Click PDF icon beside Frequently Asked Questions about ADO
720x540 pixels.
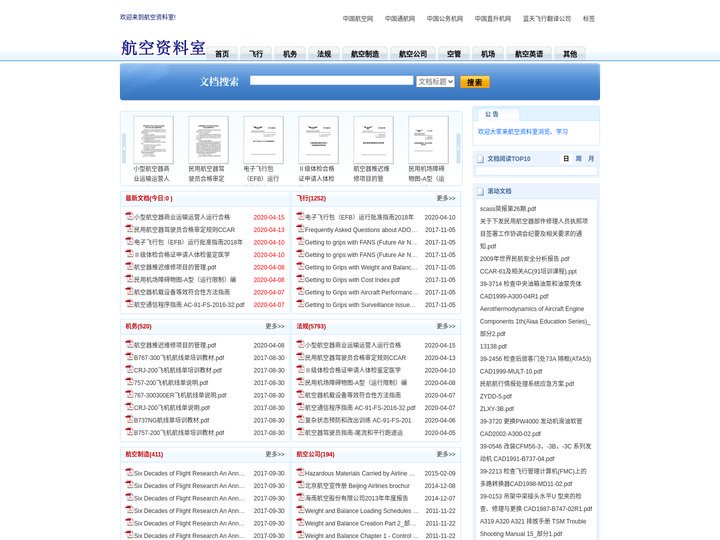(300, 229)
